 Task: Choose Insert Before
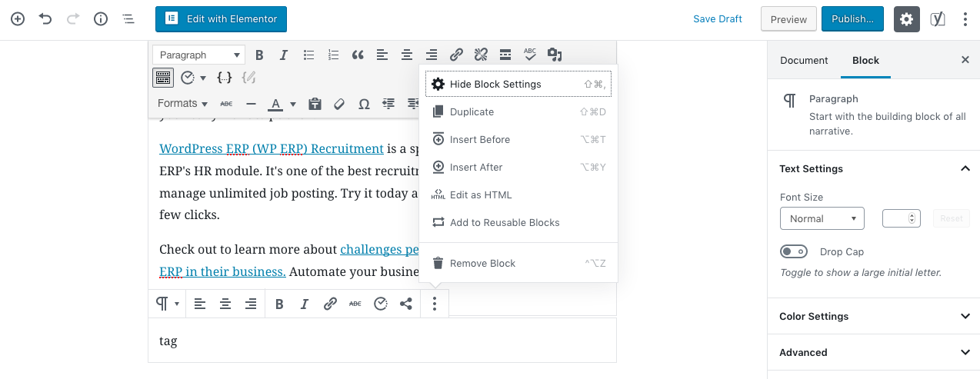[x=518, y=139]
